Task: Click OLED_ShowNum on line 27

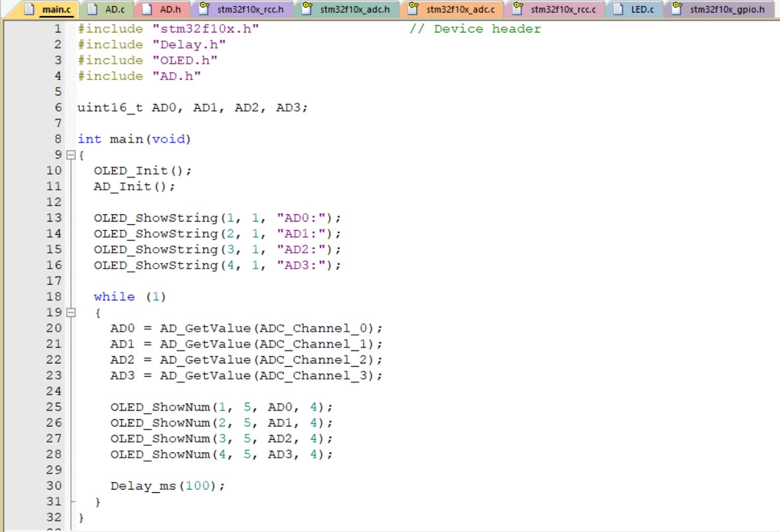Action: [x=160, y=438]
